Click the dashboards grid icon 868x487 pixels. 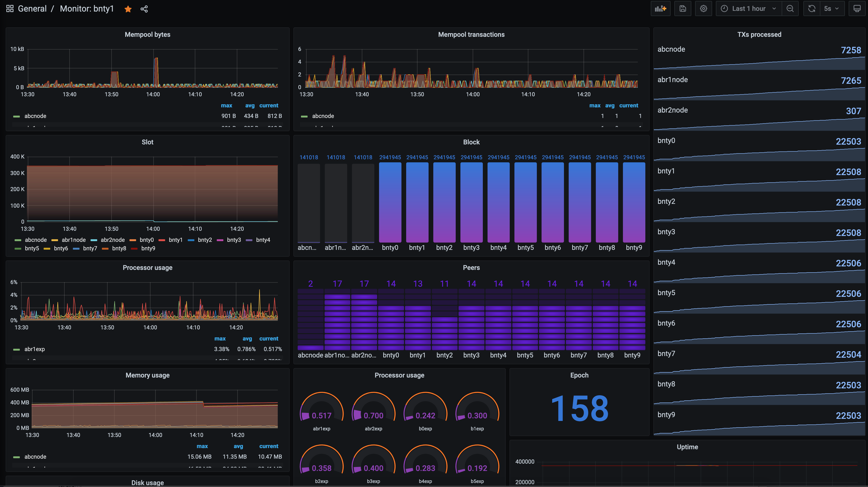10,9
